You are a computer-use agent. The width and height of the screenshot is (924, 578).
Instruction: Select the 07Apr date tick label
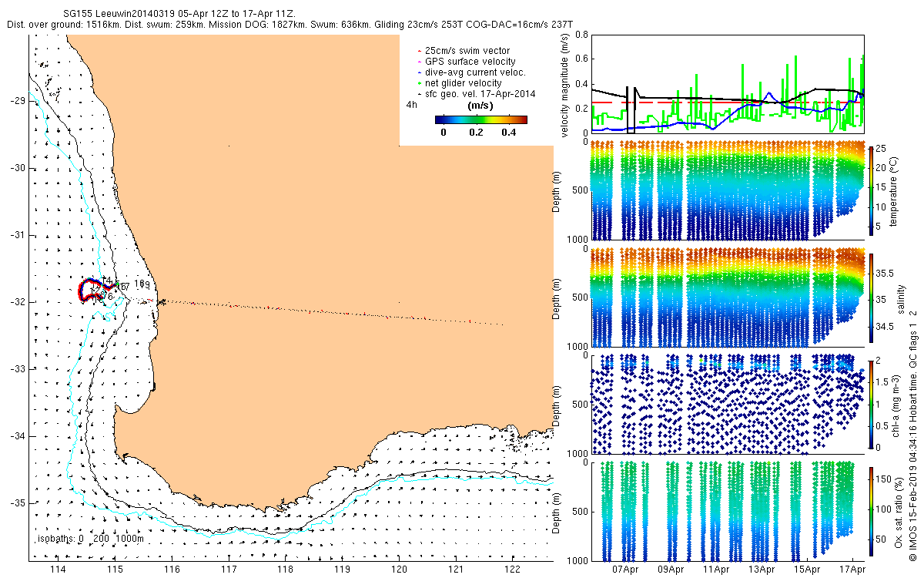[626, 570]
